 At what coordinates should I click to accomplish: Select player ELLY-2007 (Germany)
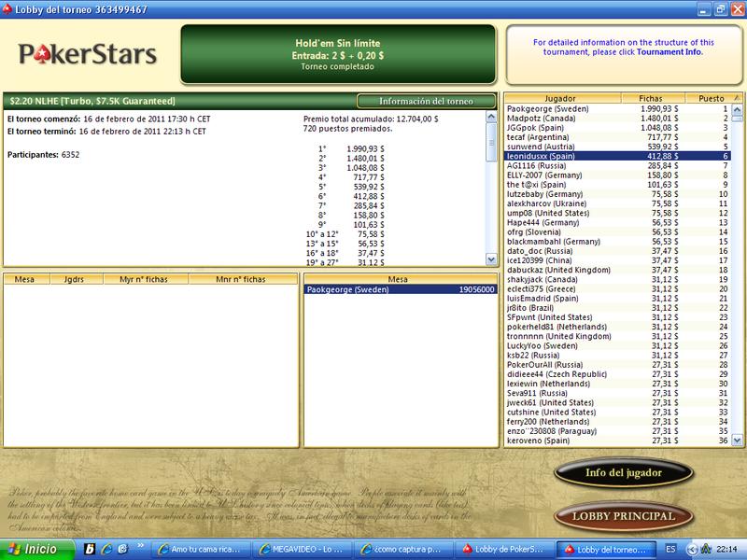pyautogui.click(x=617, y=175)
